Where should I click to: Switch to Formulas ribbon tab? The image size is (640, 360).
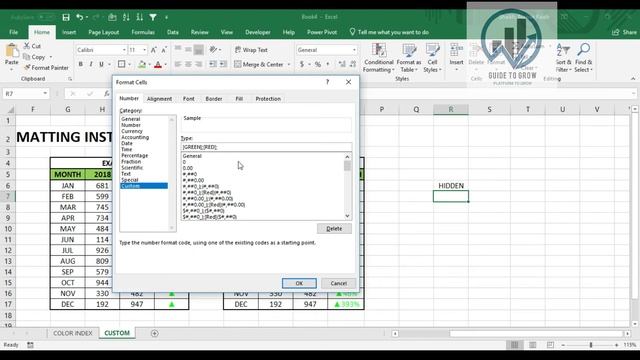143,32
